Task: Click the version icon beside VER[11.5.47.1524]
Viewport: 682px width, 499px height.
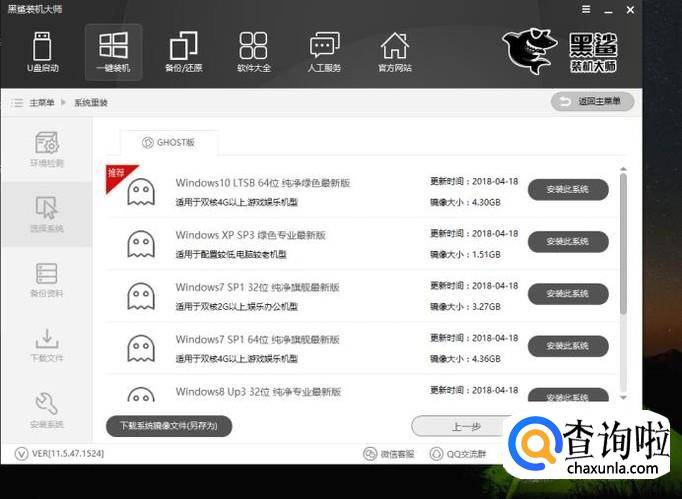Action: coord(21,454)
